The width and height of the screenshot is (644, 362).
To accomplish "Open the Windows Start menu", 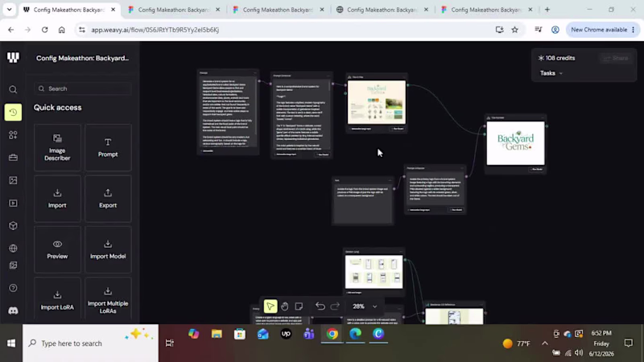I will click(11, 343).
